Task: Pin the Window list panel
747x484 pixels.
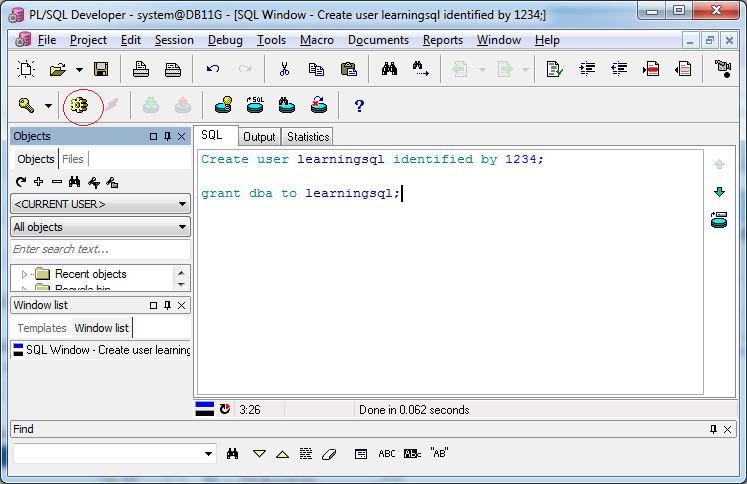Action: click(167, 305)
